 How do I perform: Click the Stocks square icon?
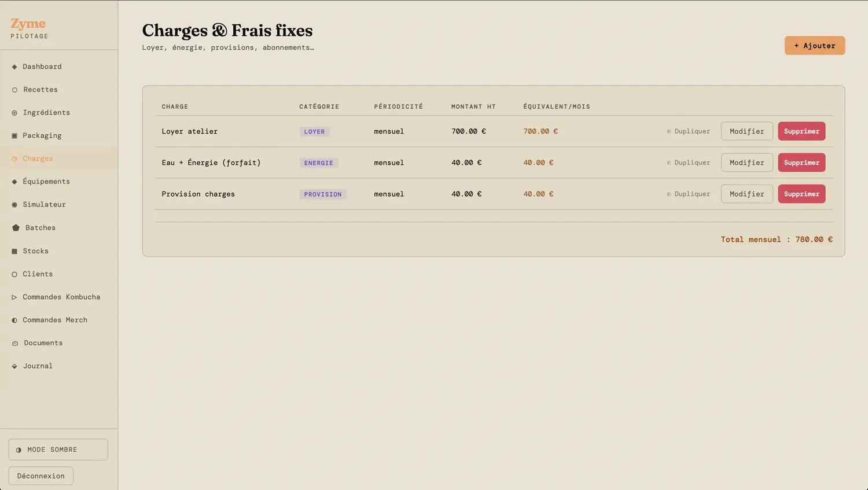[x=14, y=251]
